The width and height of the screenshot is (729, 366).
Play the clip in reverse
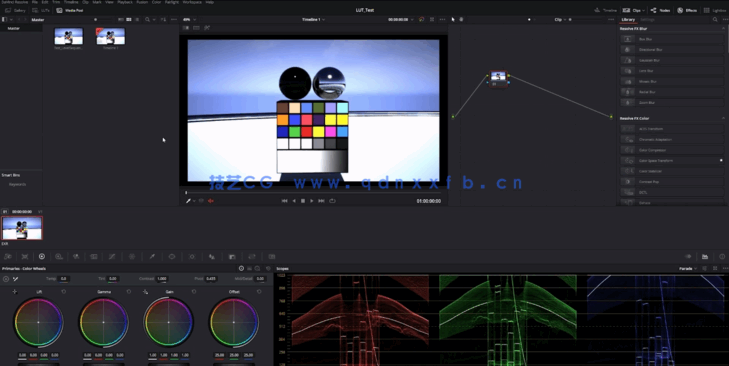pyautogui.click(x=294, y=201)
